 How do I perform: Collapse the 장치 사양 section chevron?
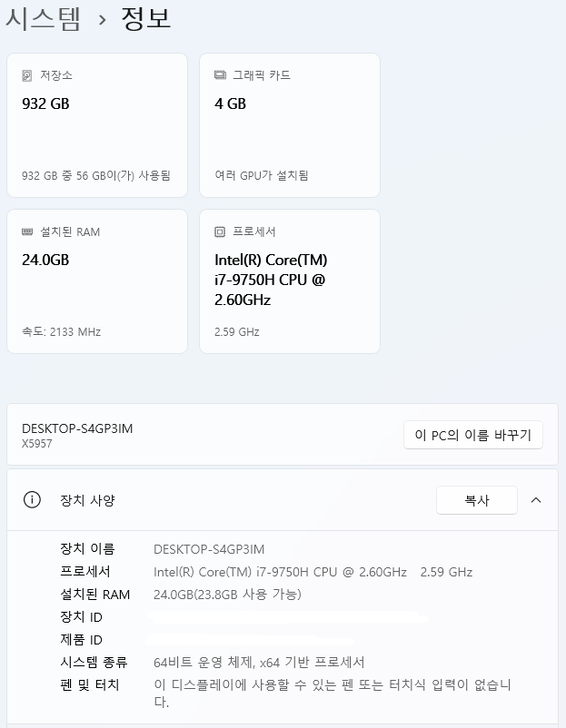(536, 500)
